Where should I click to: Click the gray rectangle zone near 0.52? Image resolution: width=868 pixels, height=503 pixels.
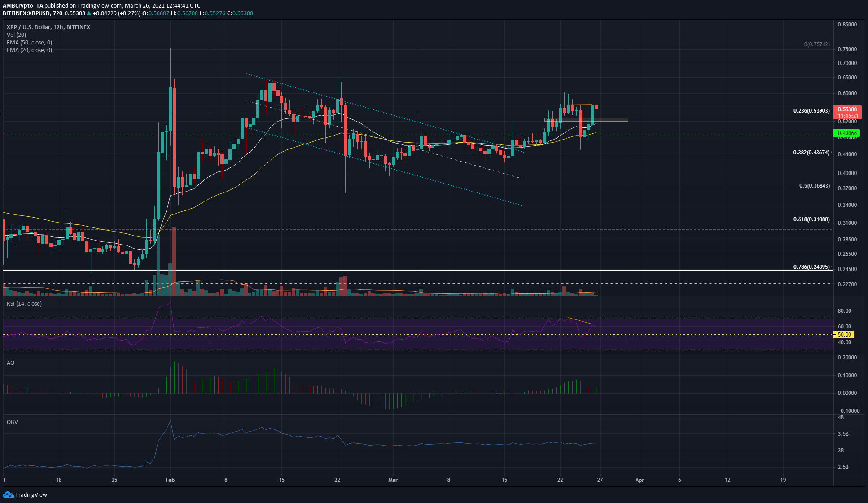[x=586, y=120]
